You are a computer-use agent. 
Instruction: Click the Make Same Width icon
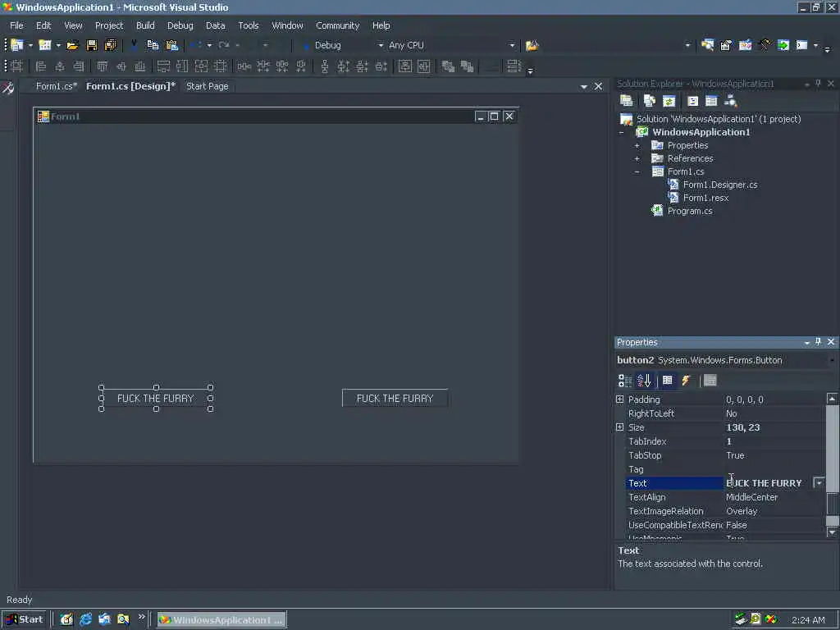pyautogui.click(x=163, y=66)
